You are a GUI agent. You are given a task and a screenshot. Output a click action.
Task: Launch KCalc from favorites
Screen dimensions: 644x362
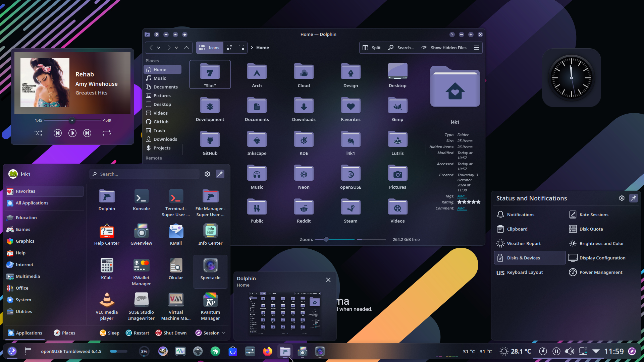point(107,269)
